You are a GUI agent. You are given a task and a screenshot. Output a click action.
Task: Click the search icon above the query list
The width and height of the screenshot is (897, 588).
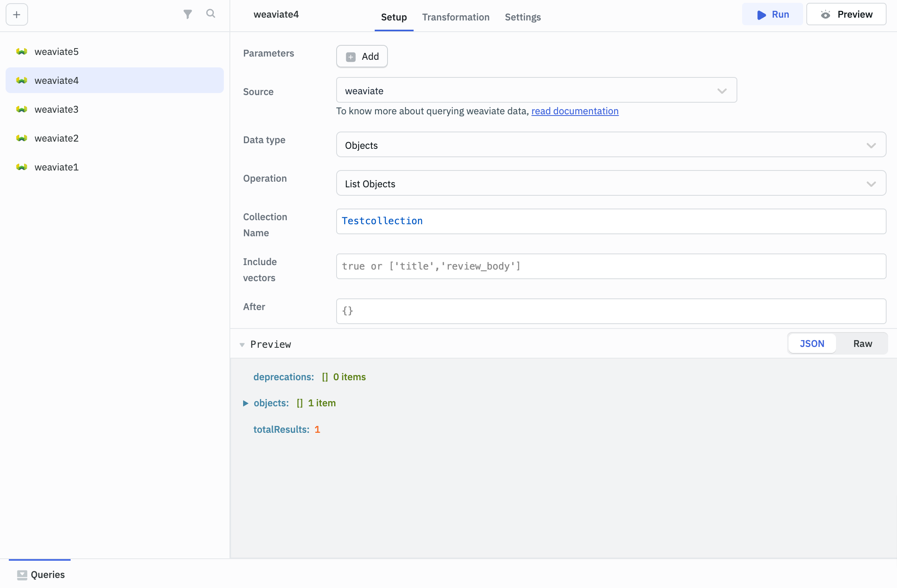pyautogui.click(x=211, y=14)
